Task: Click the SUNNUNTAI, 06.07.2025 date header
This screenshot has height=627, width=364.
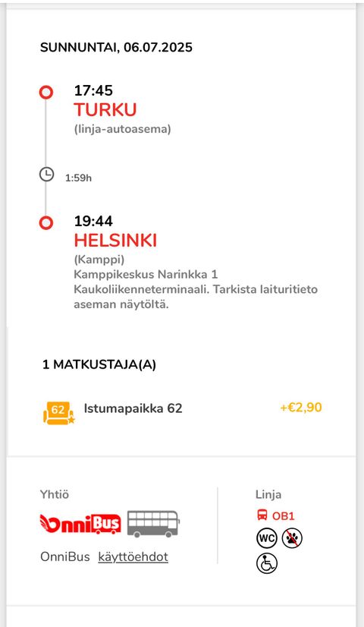Action: (116, 47)
